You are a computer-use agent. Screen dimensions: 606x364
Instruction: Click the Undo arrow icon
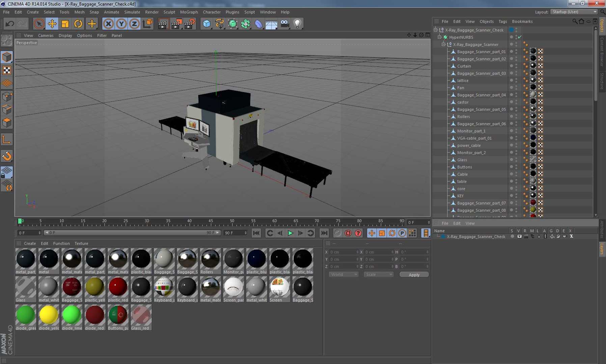(x=10, y=24)
